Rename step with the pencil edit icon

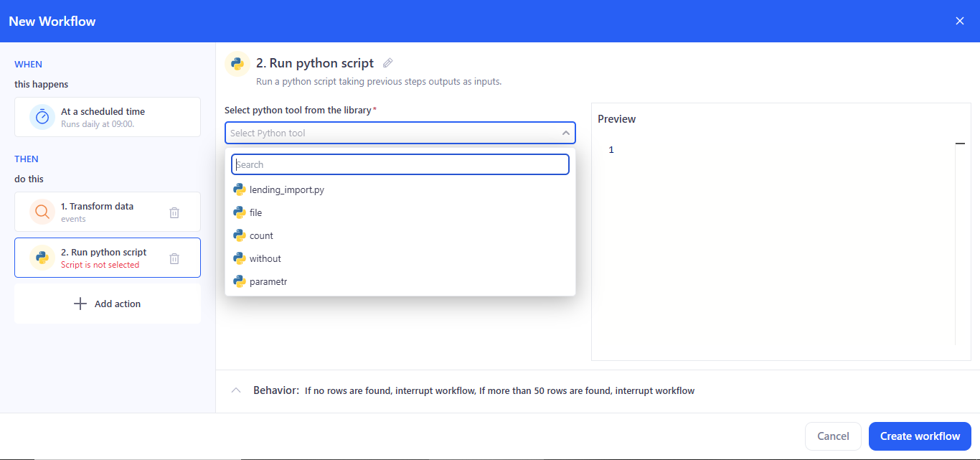tap(387, 63)
